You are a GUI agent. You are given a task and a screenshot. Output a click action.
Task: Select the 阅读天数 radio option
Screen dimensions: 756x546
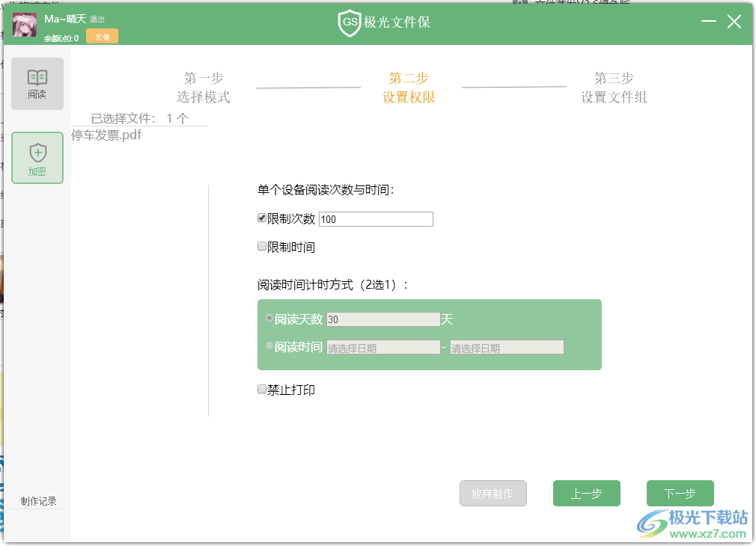click(269, 317)
